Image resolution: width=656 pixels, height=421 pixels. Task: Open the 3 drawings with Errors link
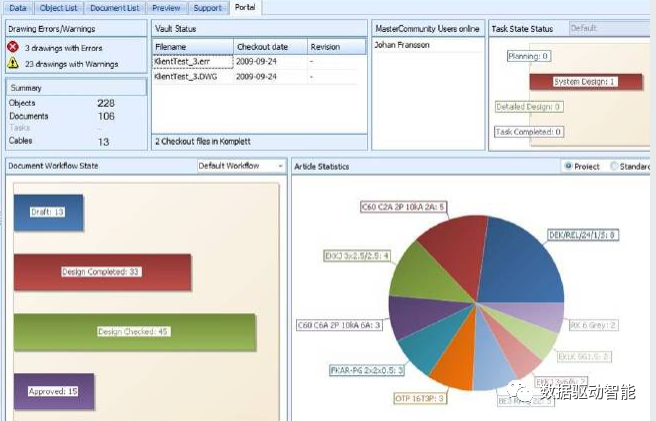[x=64, y=48]
